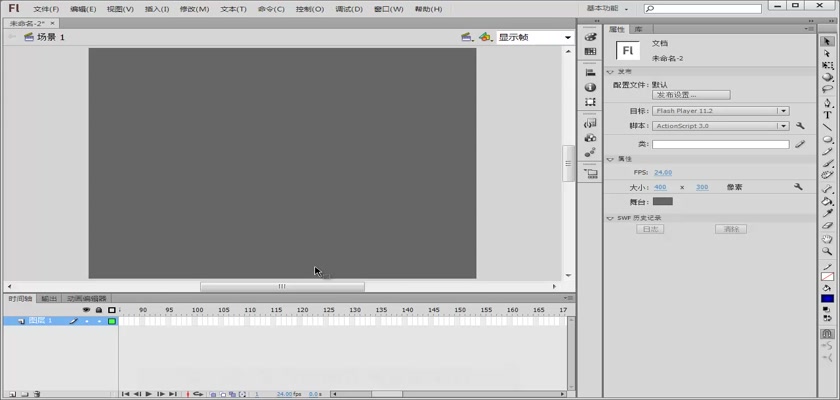Toggle timeline loop playback button
Viewport: 840px width, 400px height.
tap(198, 394)
